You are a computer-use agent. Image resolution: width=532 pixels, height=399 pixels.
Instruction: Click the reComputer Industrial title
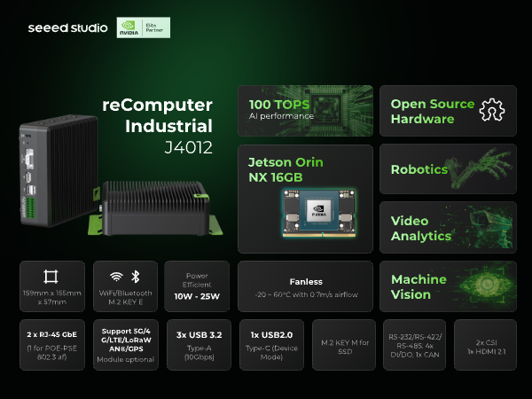point(158,115)
